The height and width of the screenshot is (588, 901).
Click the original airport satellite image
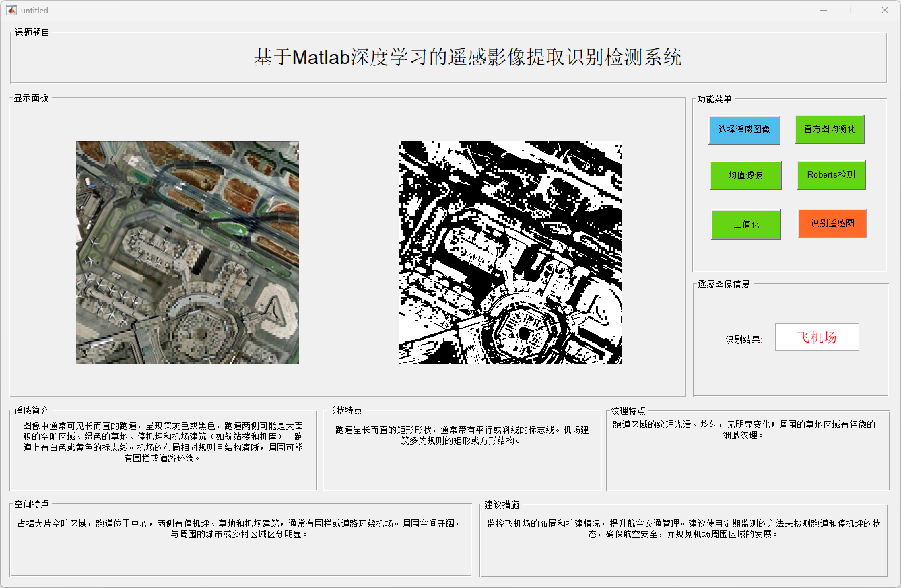[x=187, y=253]
